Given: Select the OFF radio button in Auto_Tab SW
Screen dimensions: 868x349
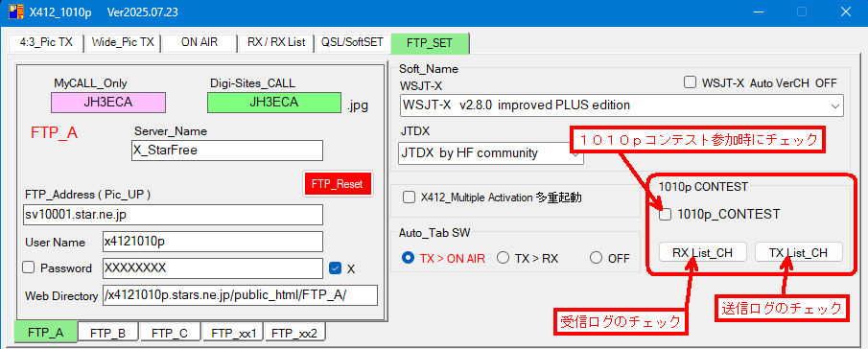Looking at the screenshot, I should click(x=596, y=258).
